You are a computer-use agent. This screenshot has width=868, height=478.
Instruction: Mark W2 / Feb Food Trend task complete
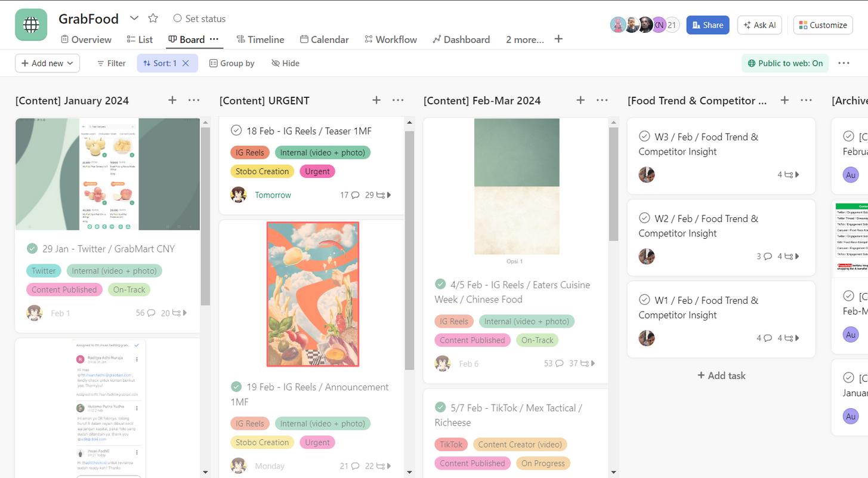(x=644, y=218)
